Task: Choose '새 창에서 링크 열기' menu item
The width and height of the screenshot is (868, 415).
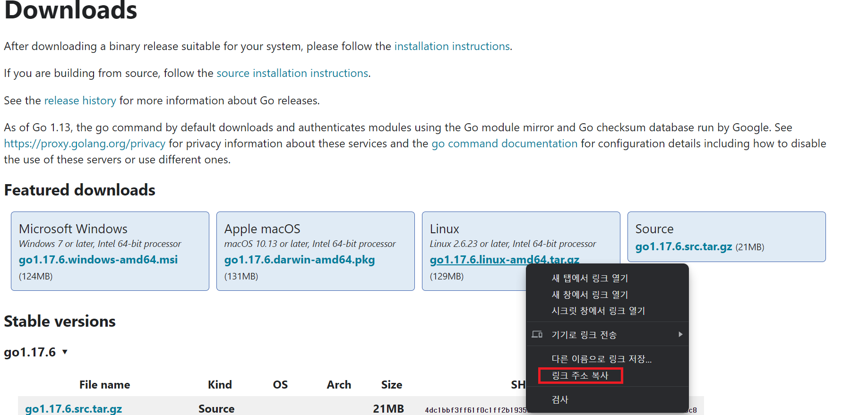Action: tap(607, 295)
